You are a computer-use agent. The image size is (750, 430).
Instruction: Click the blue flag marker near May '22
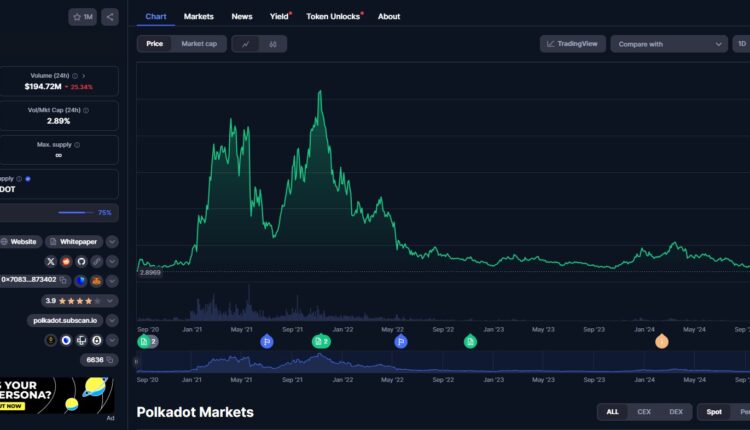coord(400,342)
